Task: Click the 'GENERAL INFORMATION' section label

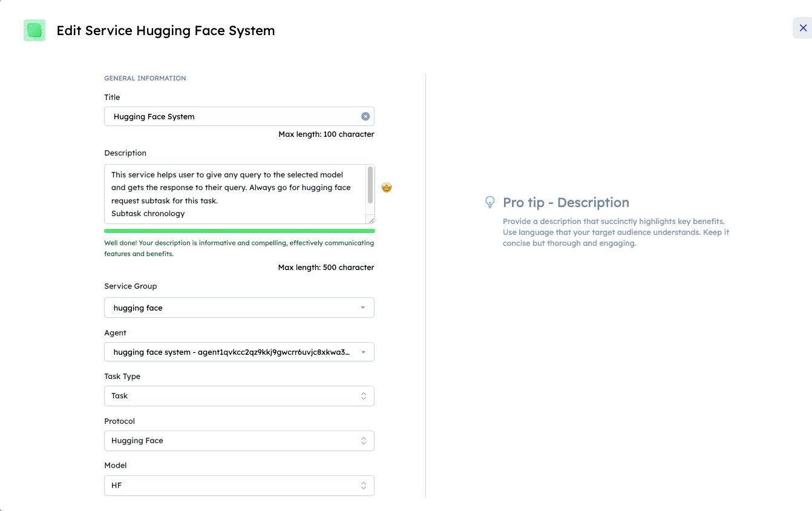Action: click(145, 78)
